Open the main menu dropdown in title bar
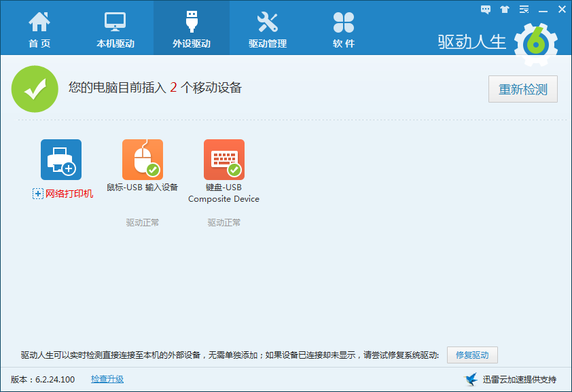 coord(524,10)
